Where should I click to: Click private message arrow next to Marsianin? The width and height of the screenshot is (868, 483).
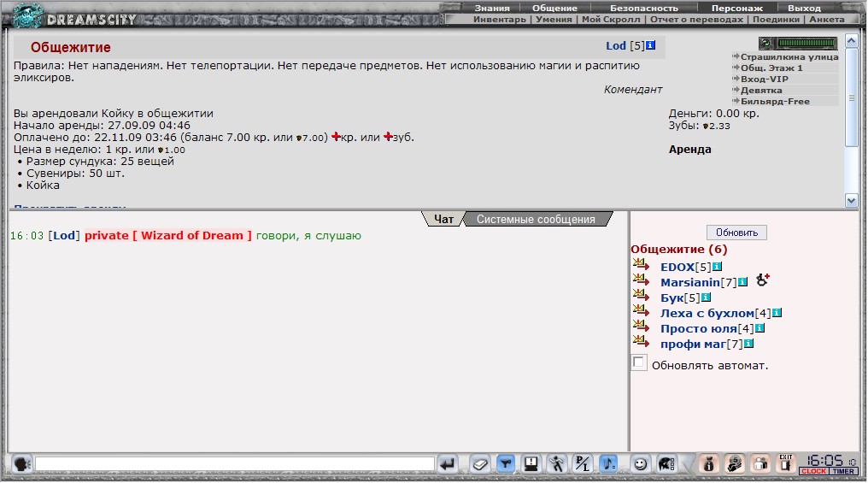point(641,281)
